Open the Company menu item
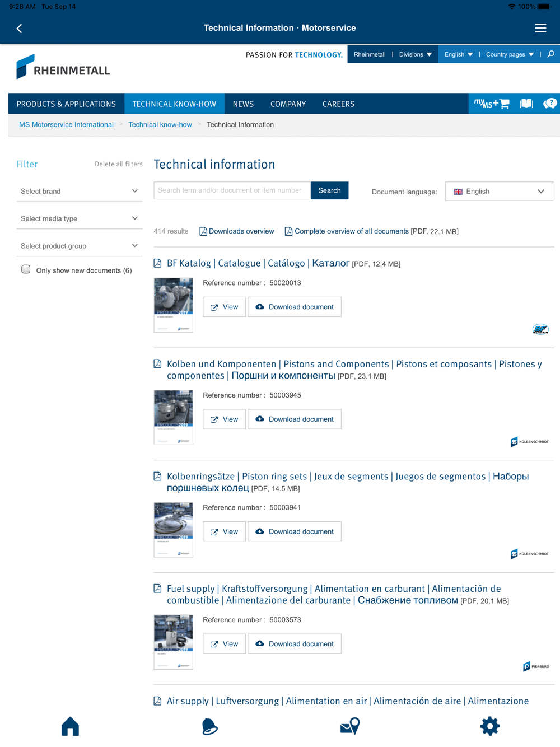This screenshot has width=560, height=747. (288, 104)
